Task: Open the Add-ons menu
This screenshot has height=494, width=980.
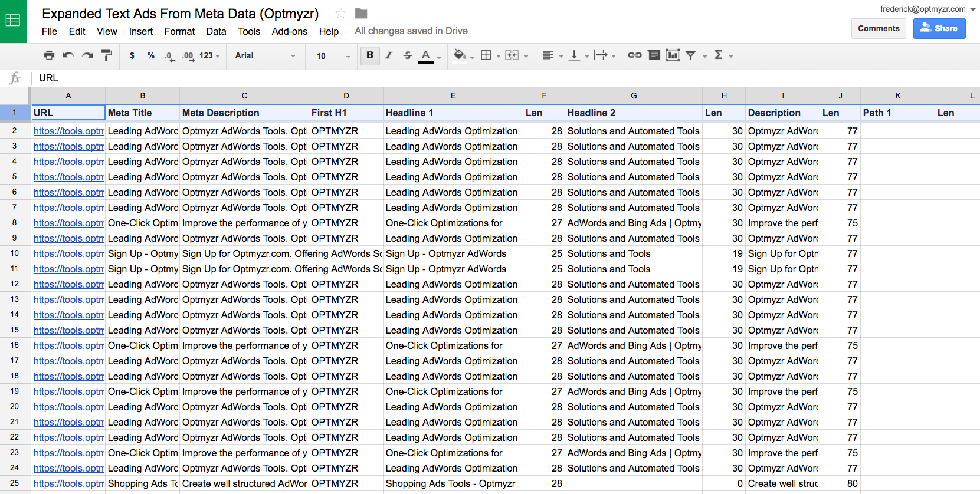Action: click(290, 31)
